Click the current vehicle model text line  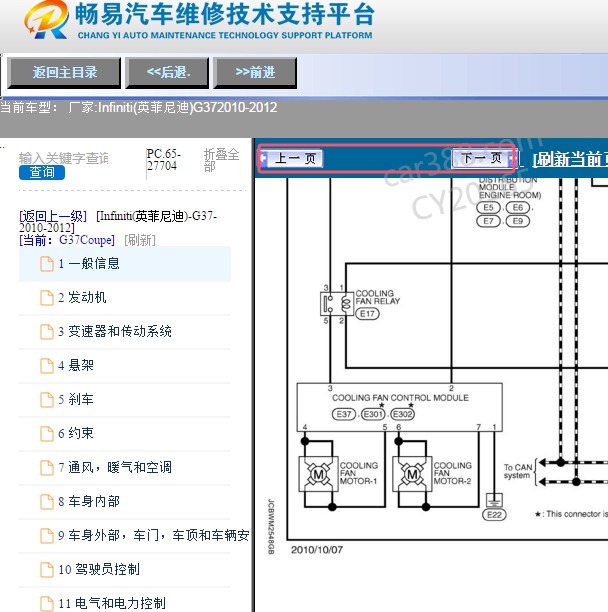click(139, 107)
